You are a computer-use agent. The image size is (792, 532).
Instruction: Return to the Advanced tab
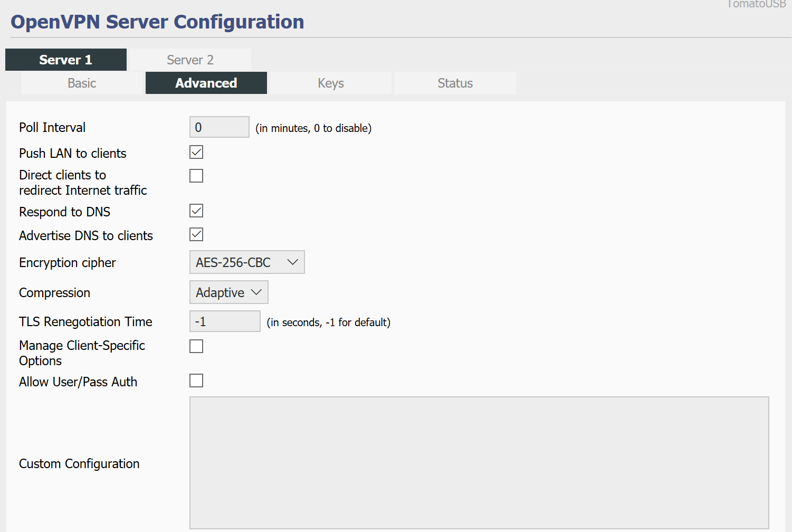point(206,83)
